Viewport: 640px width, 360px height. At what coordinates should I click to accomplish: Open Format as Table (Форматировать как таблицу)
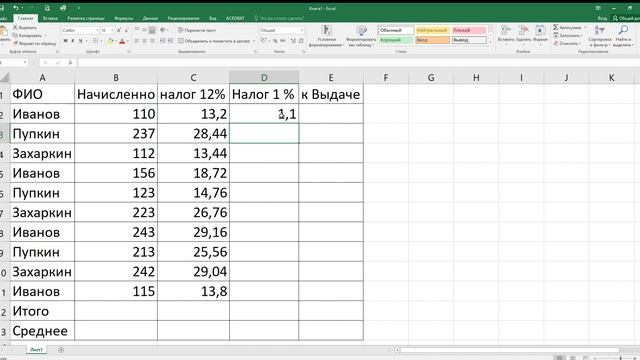point(361,36)
